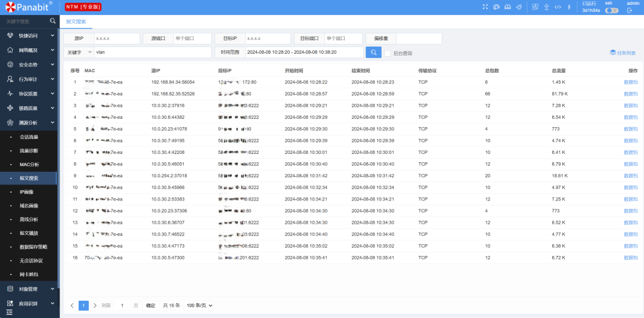Image resolution: width=644 pixels, height=318 pixels.
Task: Expand the 网络概况 chevron
Action: [x=52, y=50]
